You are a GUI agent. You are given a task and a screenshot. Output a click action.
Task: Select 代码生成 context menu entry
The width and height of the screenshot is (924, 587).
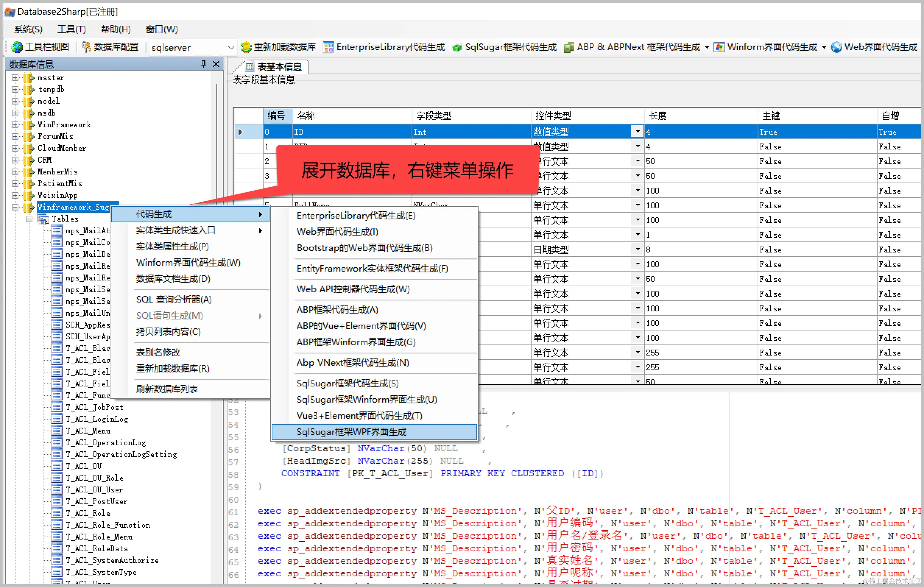coord(191,215)
